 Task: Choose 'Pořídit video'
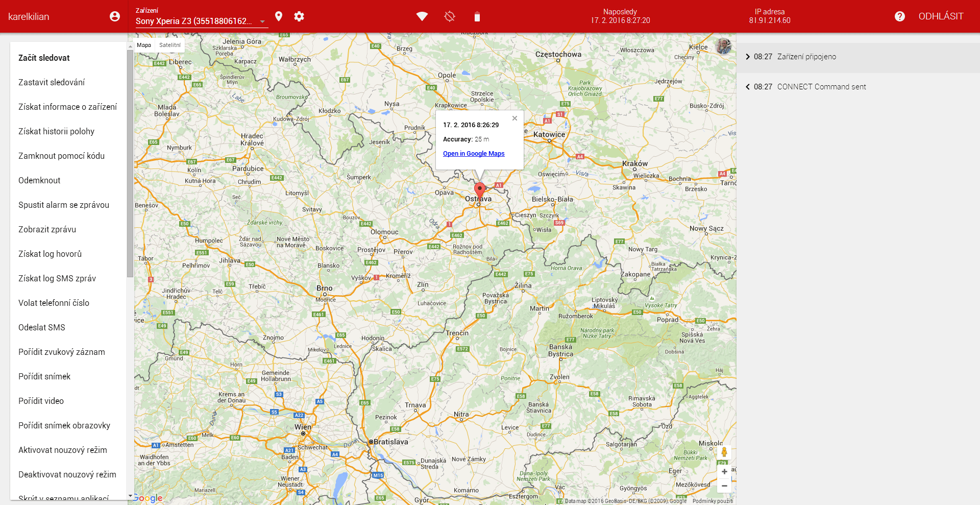tap(68, 401)
